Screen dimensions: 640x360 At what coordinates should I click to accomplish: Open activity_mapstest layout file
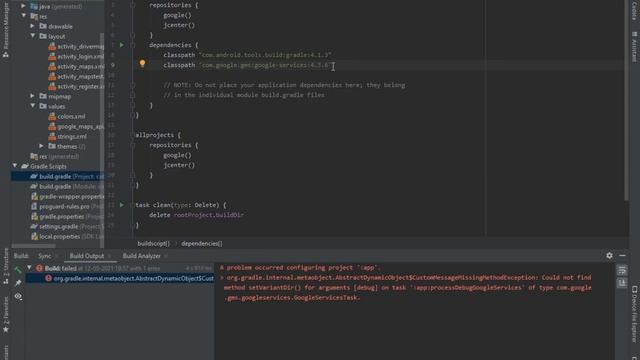(76, 76)
